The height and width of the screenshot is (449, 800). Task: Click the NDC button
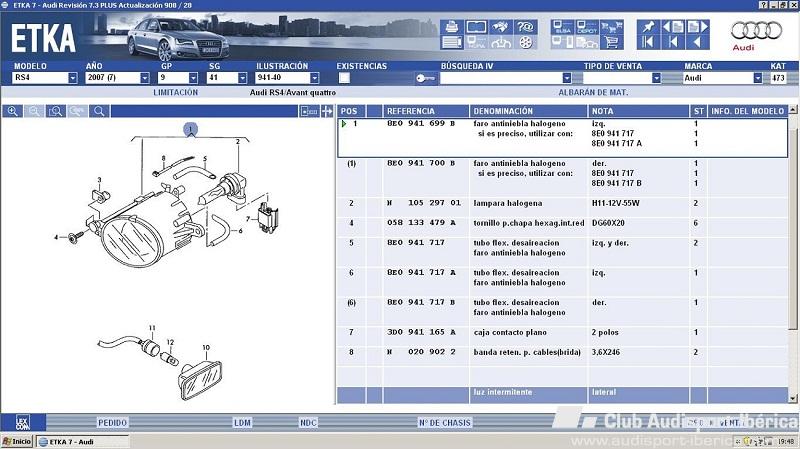(x=308, y=422)
